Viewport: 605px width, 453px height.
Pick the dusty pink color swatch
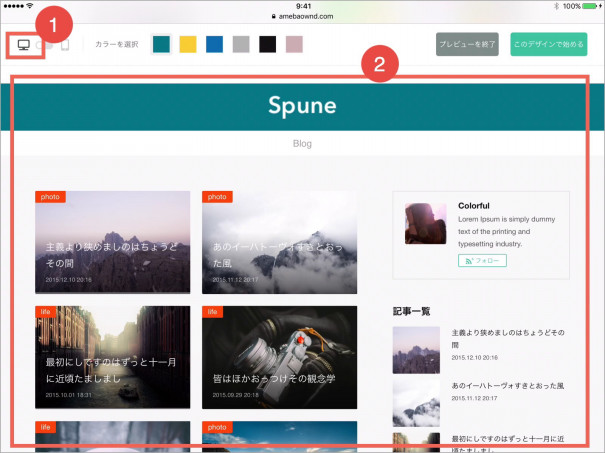point(294,44)
